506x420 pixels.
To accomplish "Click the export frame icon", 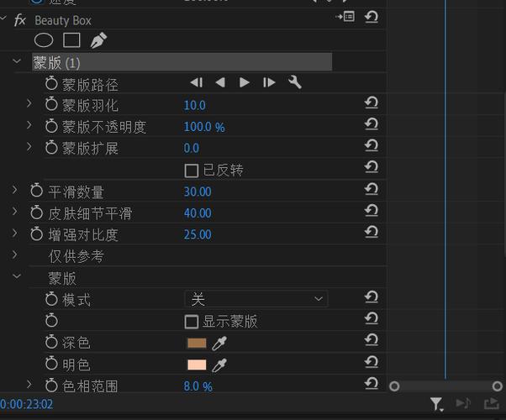I will click(492, 403).
